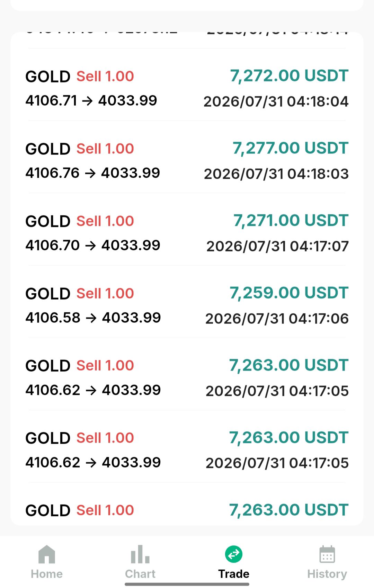Tap the price range 4106.58 → 4033.99
The image size is (374, 588).
[93, 318]
